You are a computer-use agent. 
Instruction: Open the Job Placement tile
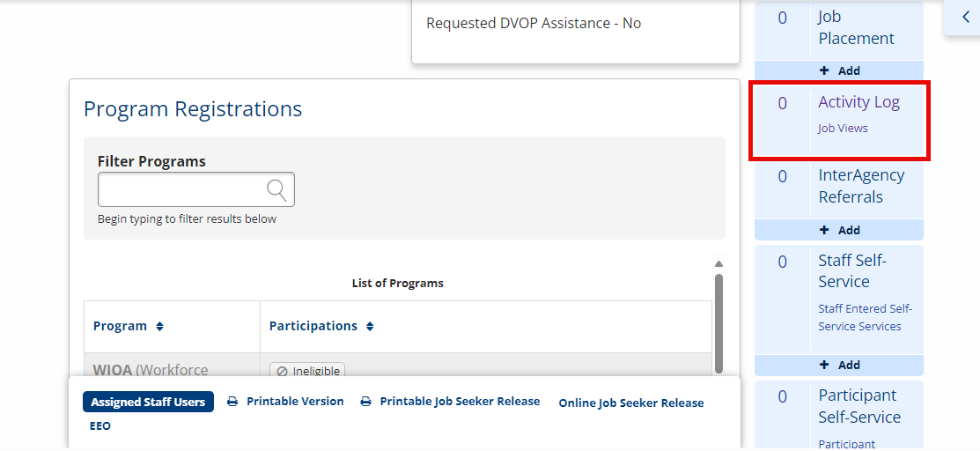(839, 29)
